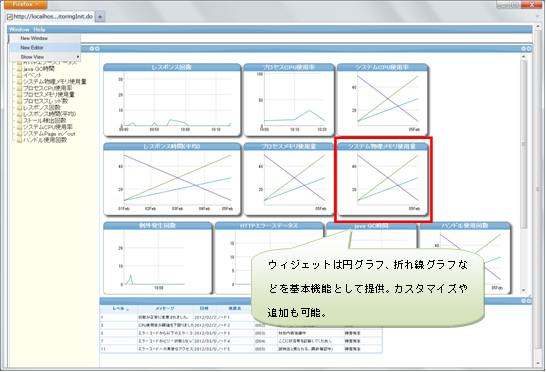Image resolution: width=546 pixels, height=372 pixels.
Task: Click the folder icon beside ハンドル使用回数
Action: tap(20, 140)
